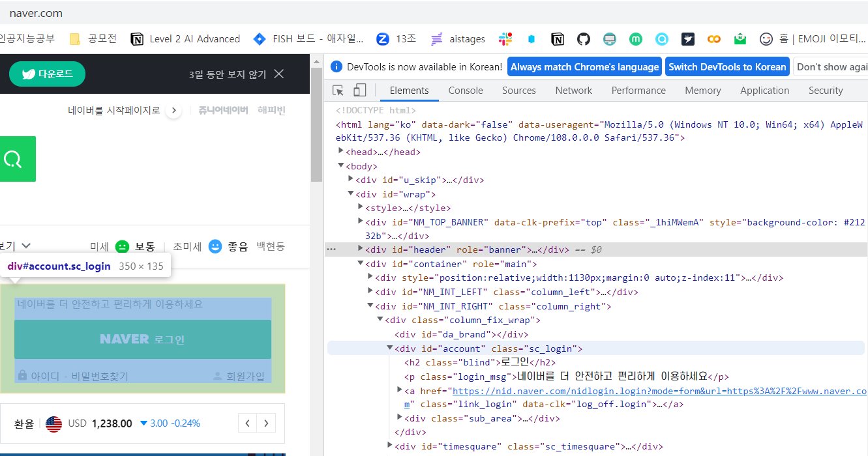Click the 다운로드 download button
The image size is (868, 456).
[x=46, y=74]
